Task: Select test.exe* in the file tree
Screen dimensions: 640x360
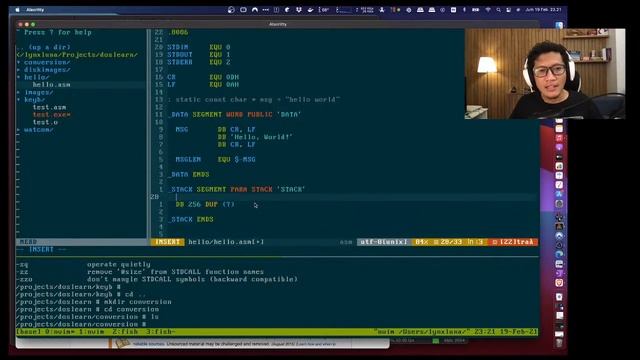Action: point(51,115)
